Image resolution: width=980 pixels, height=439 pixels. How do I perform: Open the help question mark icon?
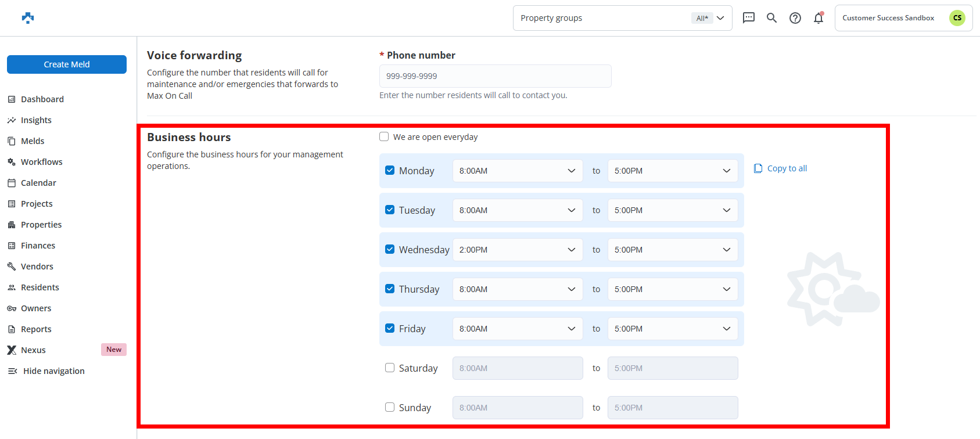[x=795, y=18]
